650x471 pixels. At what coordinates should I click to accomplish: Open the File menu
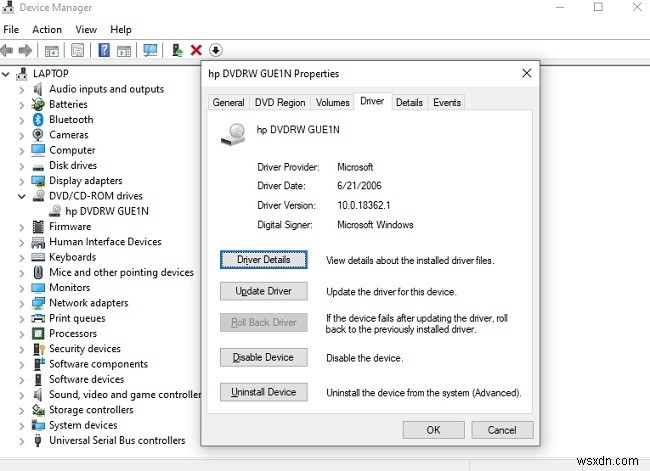(x=11, y=30)
